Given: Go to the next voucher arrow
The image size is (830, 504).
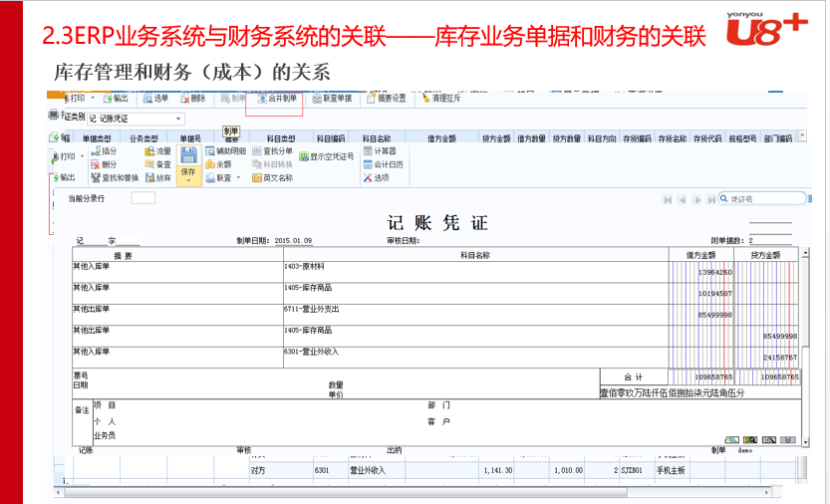Looking at the screenshot, I should pyautogui.click(x=697, y=199).
